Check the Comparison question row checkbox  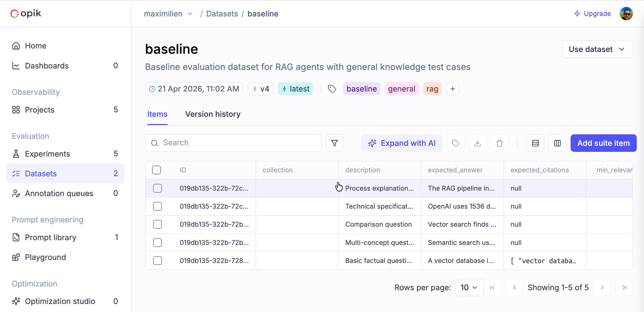[158, 224]
